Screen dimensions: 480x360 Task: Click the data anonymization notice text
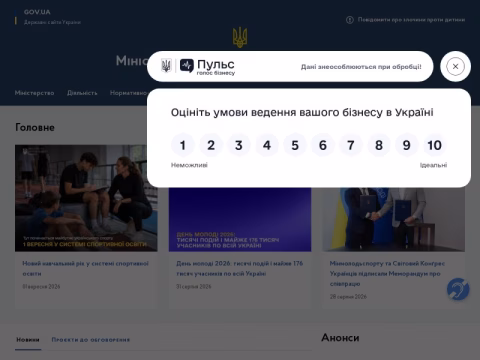point(361,67)
